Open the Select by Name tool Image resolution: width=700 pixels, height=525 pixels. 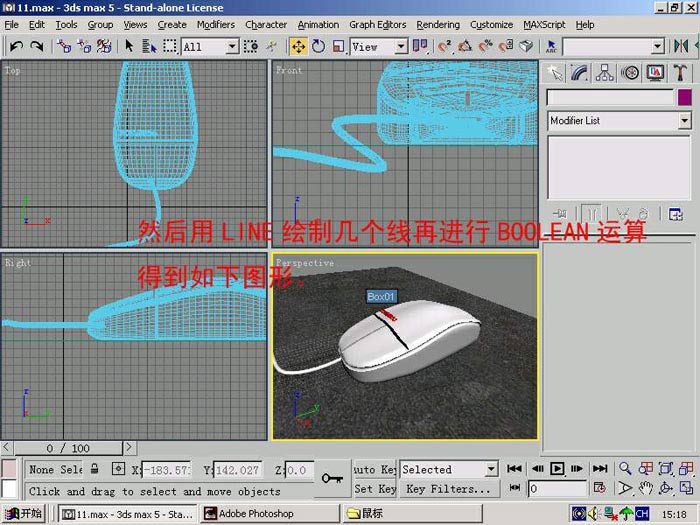pyautogui.click(x=150, y=46)
